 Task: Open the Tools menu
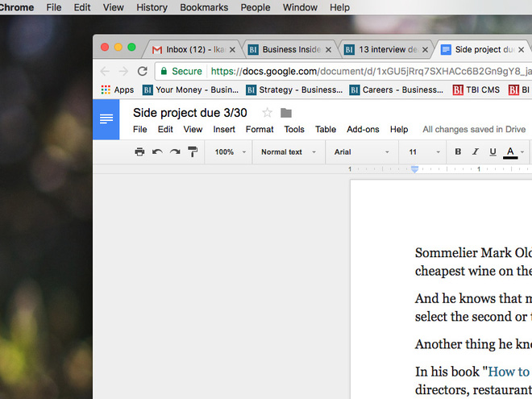coord(294,129)
